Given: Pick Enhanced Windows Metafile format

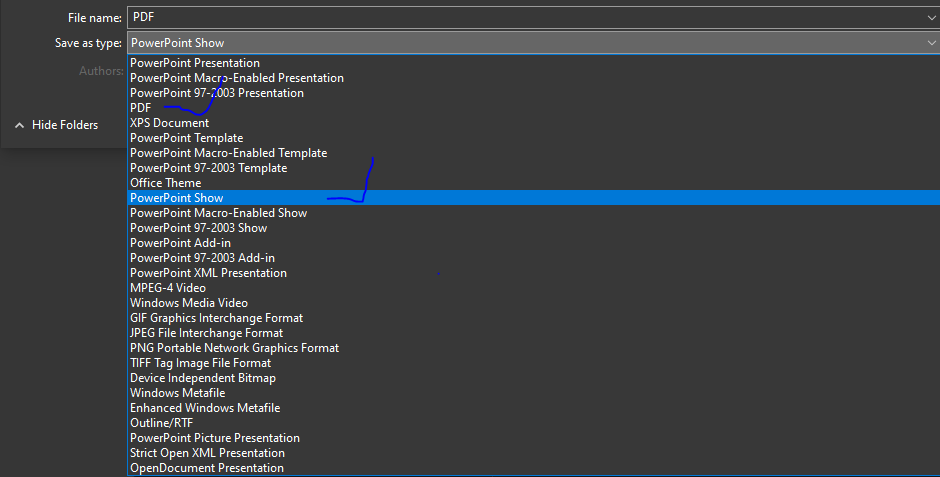Looking at the screenshot, I should pos(534,407).
